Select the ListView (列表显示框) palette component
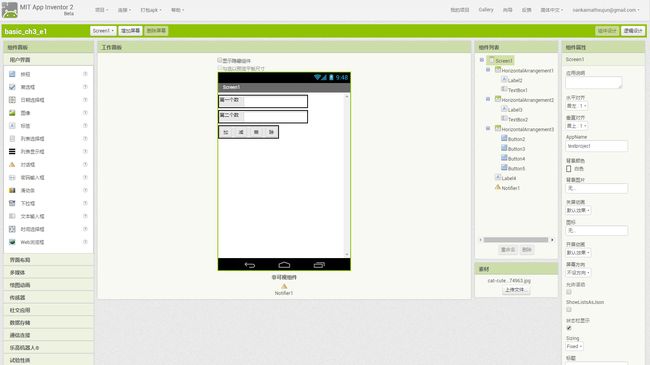This screenshot has width=650, height=365. (32, 151)
